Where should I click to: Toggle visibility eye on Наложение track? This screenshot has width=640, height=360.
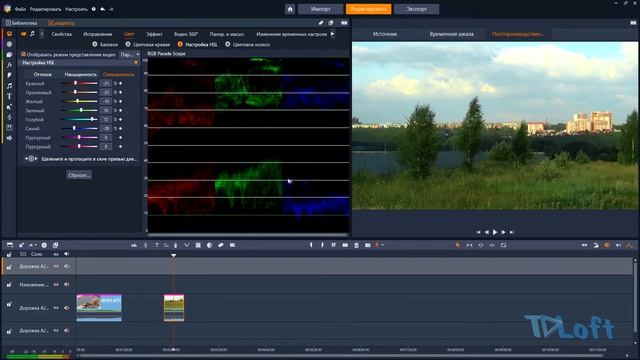coord(56,284)
